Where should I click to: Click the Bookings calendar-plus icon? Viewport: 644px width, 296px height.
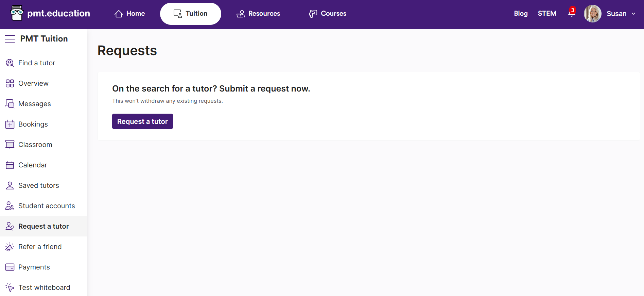(10, 124)
